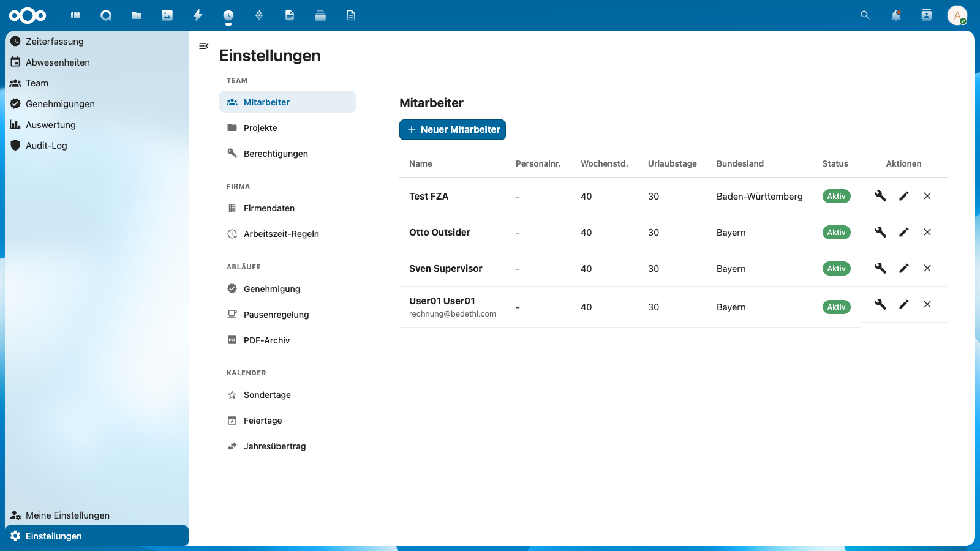Click the Urlaubstage column header
The width and height of the screenshot is (980, 551).
pyautogui.click(x=673, y=163)
